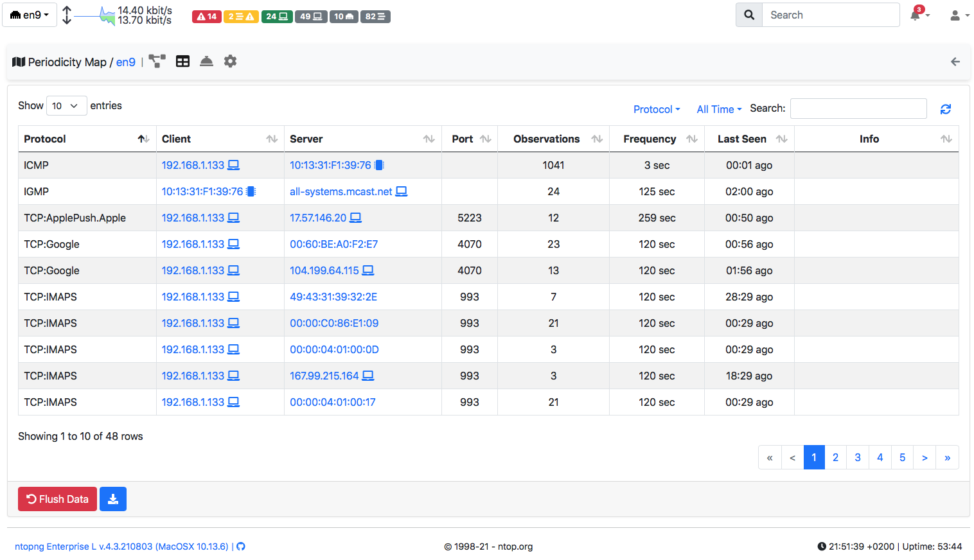
Task: Click the red badge showing 14 alerts
Action: [x=206, y=16]
